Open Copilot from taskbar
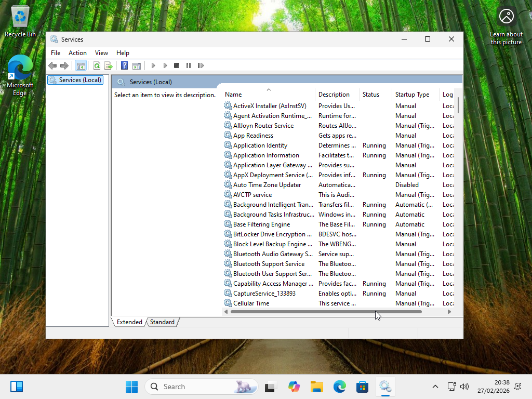 [x=294, y=387]
